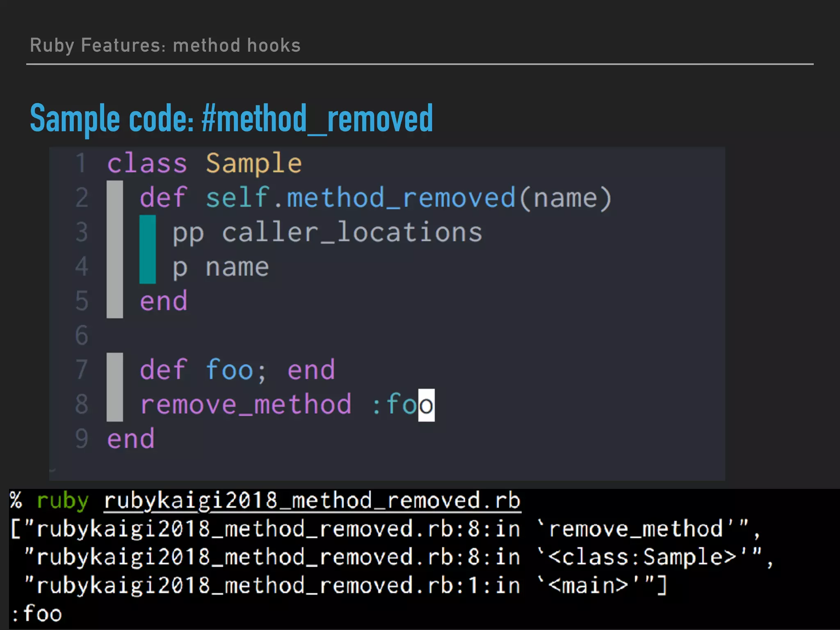Screen dimensions: 840x630
Task: Click the white cursor block after ':fo'
Action: [x=426, y=405]
